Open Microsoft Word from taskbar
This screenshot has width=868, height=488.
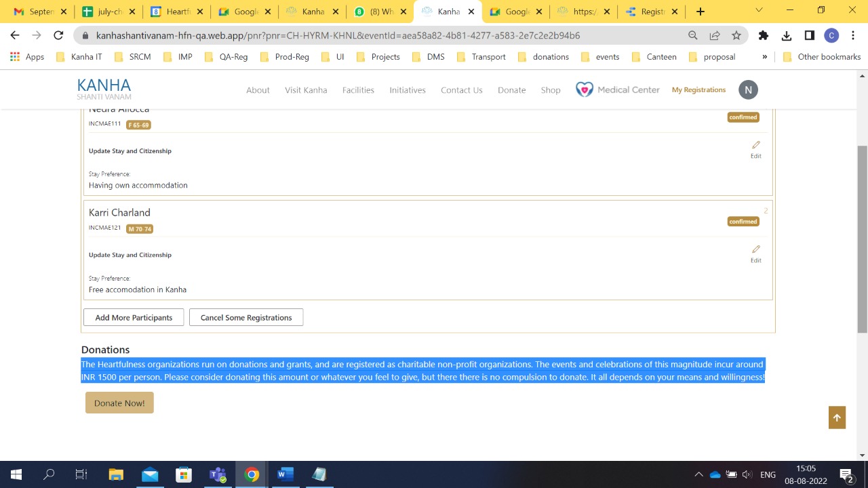point(285,474)
